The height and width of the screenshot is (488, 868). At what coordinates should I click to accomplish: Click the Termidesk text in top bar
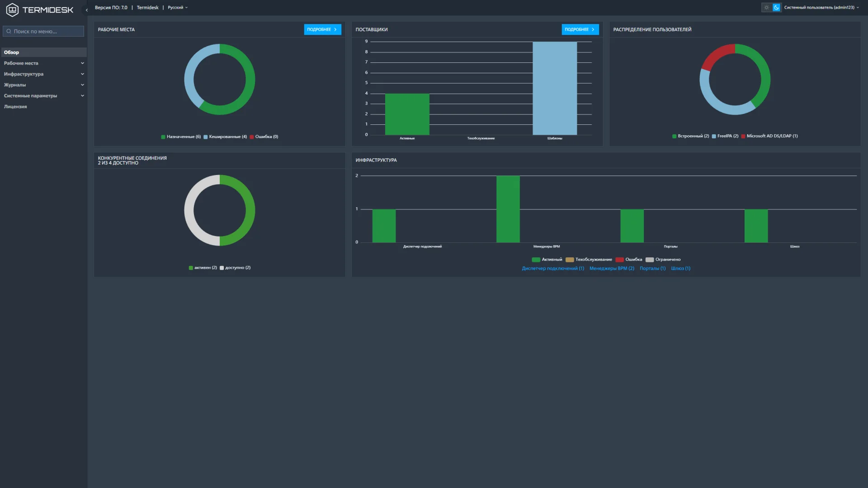point(147,7)
